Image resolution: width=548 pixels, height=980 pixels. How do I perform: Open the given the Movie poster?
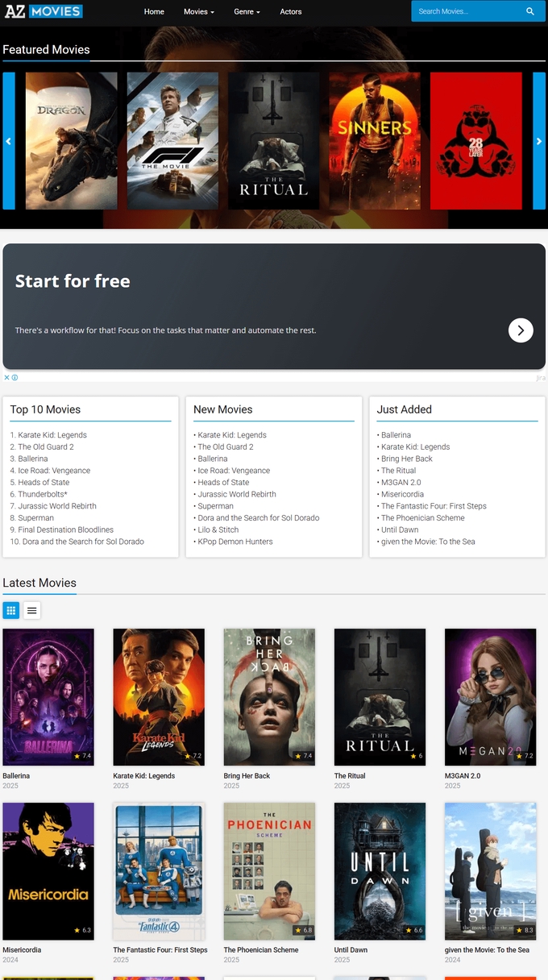pos(490,871)
